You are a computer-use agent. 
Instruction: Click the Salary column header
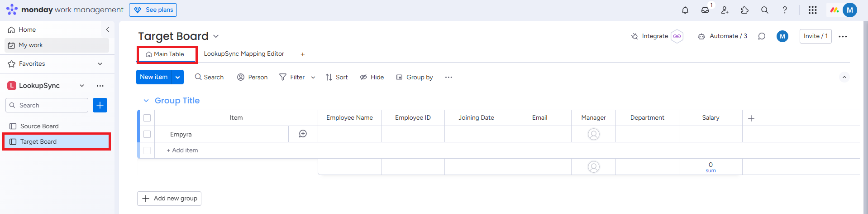click(711, 118)
